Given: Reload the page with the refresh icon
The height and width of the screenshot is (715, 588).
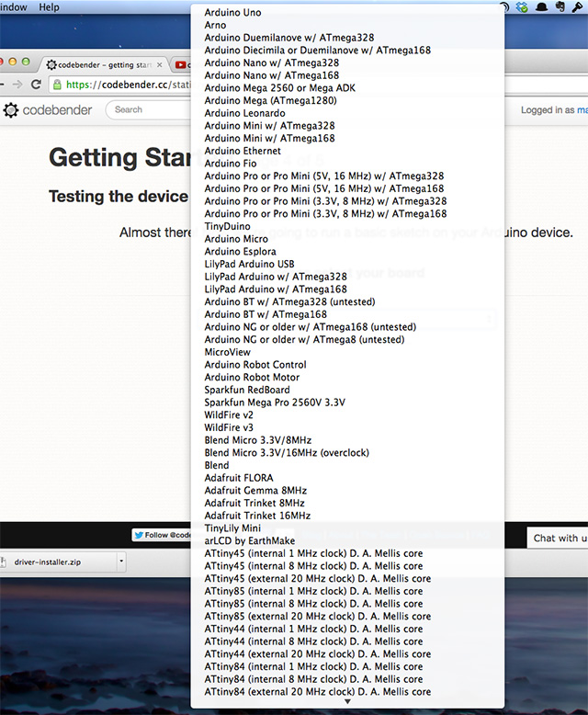Looking at the screenshot, I should tap(36, 84).
